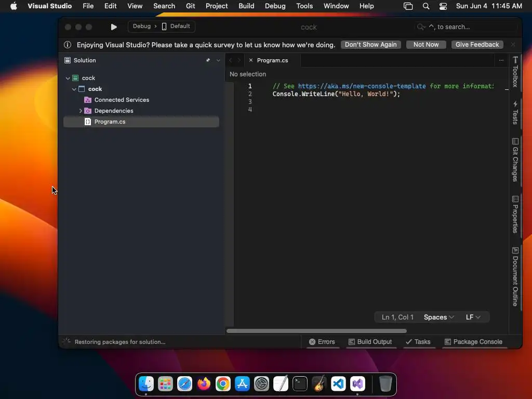The height and width of the screenshot is (399, 532).
Task: Click the project icon beside bold cock
Action: 82,89
